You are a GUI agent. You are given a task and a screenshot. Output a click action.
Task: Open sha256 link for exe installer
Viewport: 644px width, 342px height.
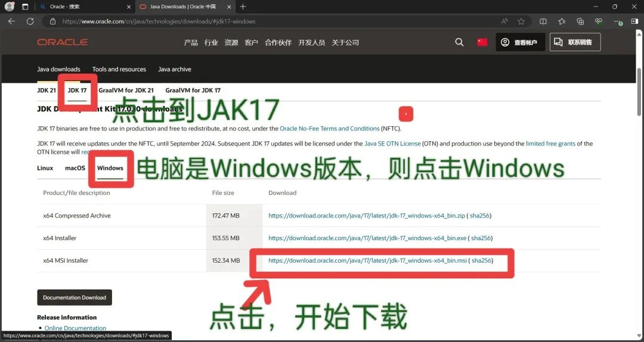coord(481,238)
